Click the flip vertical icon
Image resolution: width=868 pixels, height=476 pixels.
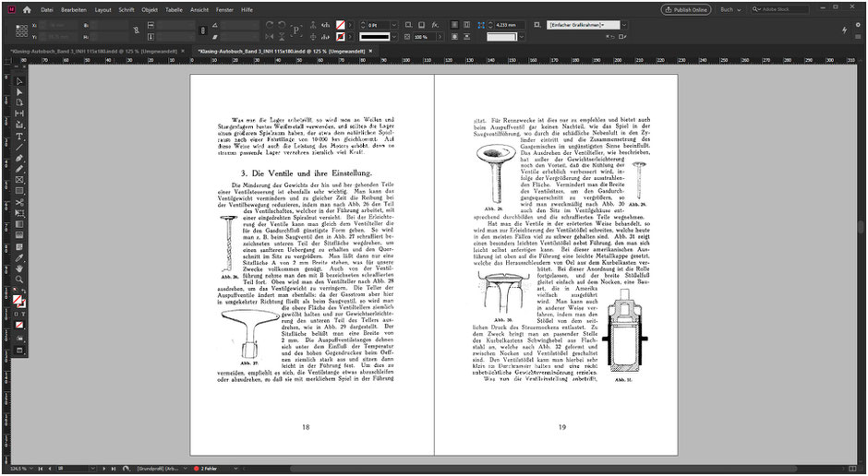pyautogui.click(x=282, y=37)
